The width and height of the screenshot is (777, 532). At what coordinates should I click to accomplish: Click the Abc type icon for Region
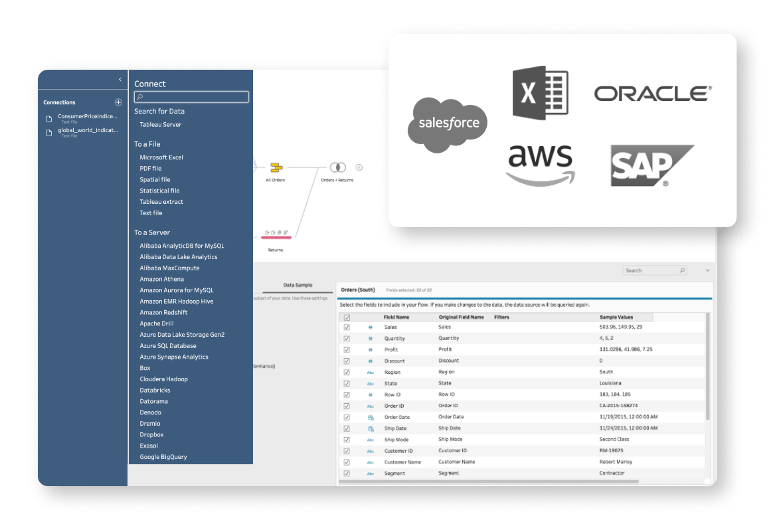pos(370,373)
